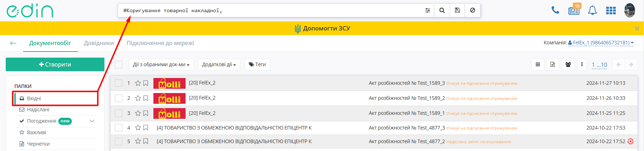The width and height of the screenshot is (644, 151).
Task: Open user profile avatar
Action: tap(630, 10)
